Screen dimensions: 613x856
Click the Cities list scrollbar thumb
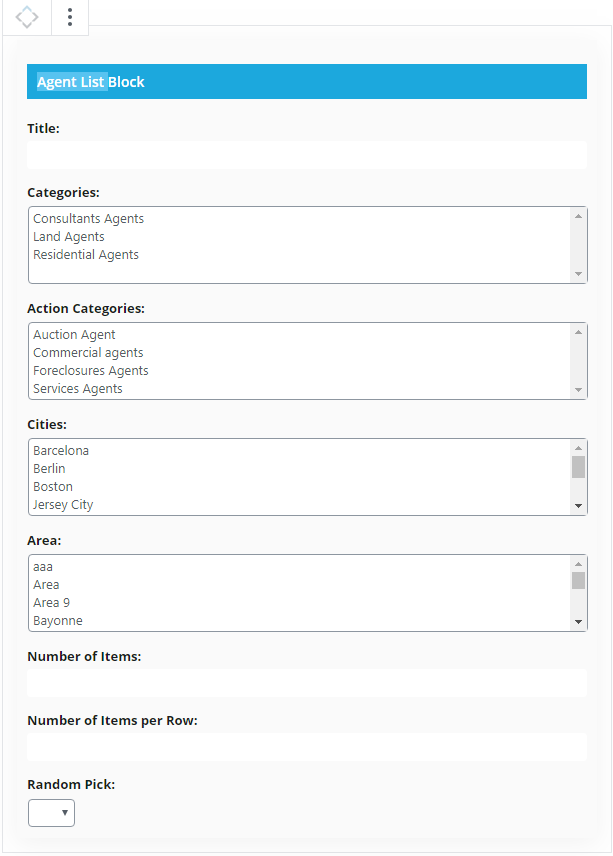tap(579, 467)
